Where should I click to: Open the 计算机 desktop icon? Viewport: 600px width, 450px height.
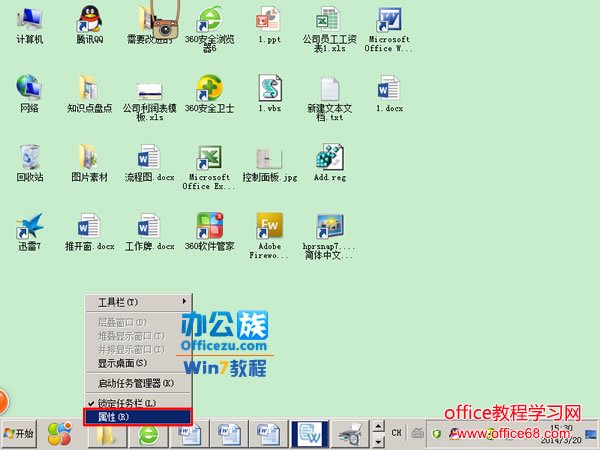29,26
